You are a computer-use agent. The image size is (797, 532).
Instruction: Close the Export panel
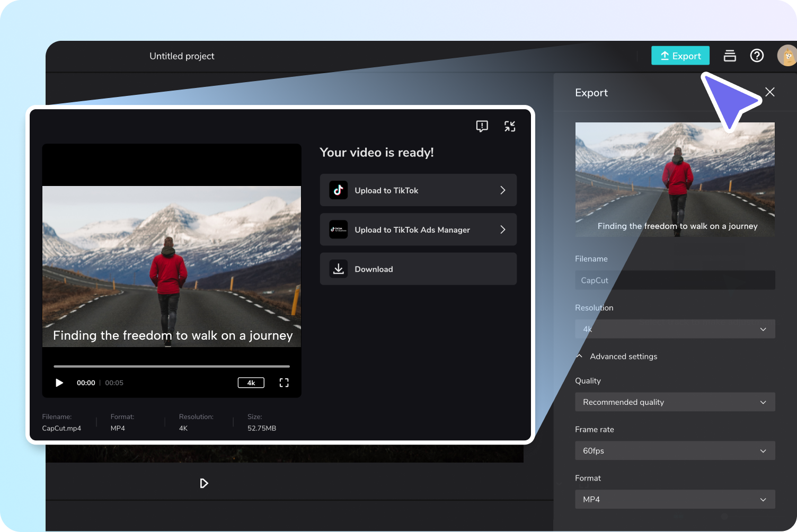[x=770, y=92]
